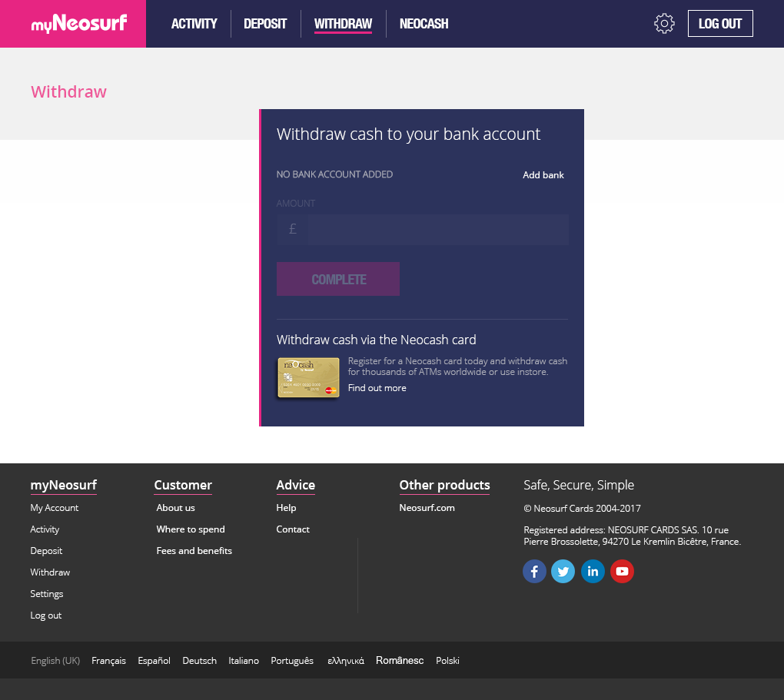Click the '© Neosurf Cards 2004-2017' text

[x=582, y=509]
